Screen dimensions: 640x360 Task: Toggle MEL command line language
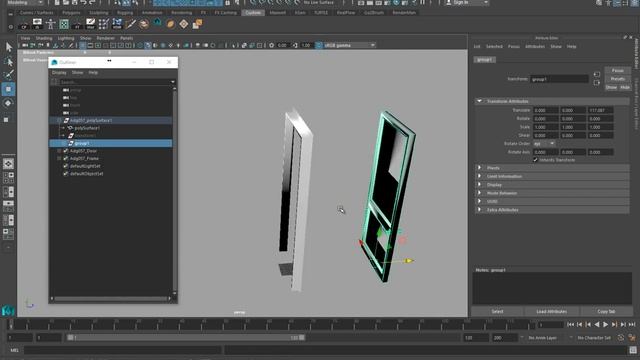(14, 350)
